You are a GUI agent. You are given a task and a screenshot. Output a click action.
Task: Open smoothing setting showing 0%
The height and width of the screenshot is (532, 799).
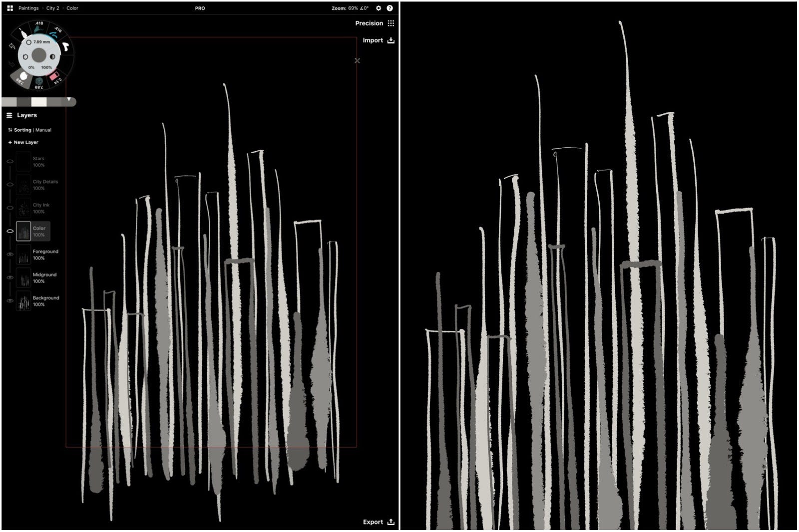[x=31, y=67]
